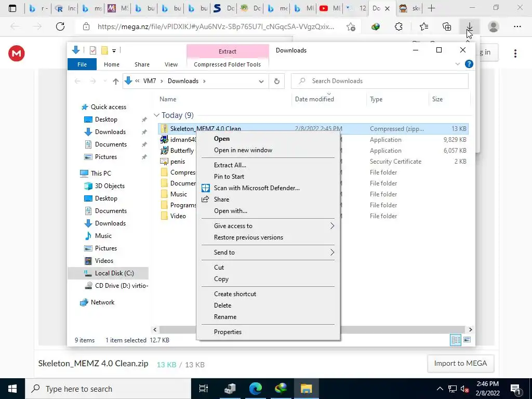Image resolution: width=532 pixels, height=399 pixels.
Task: Expand breadcrumb arrow after Downloads
Action: [204, 81]
